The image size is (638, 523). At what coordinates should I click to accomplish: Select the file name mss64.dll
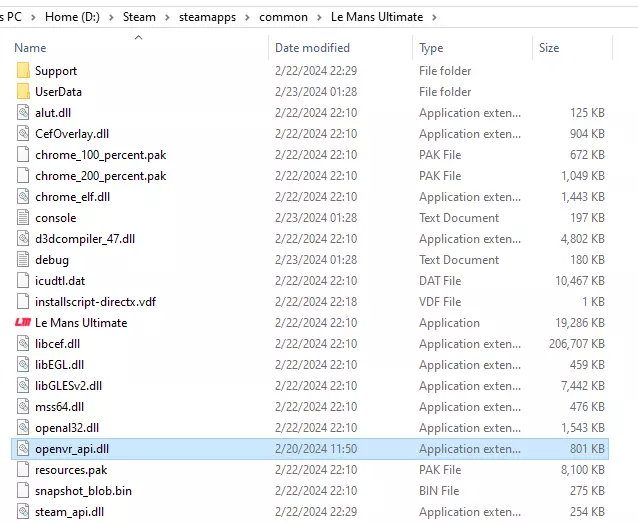59,407
